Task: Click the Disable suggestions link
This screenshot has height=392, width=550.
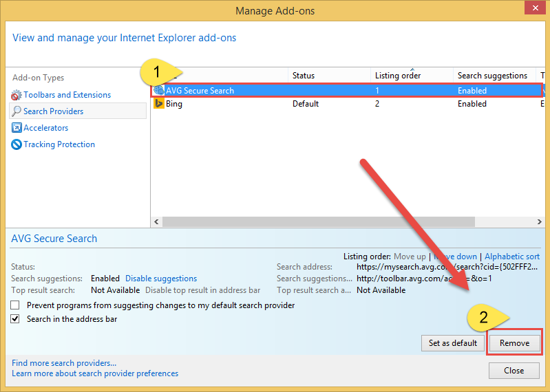Action: pos(161,279)
